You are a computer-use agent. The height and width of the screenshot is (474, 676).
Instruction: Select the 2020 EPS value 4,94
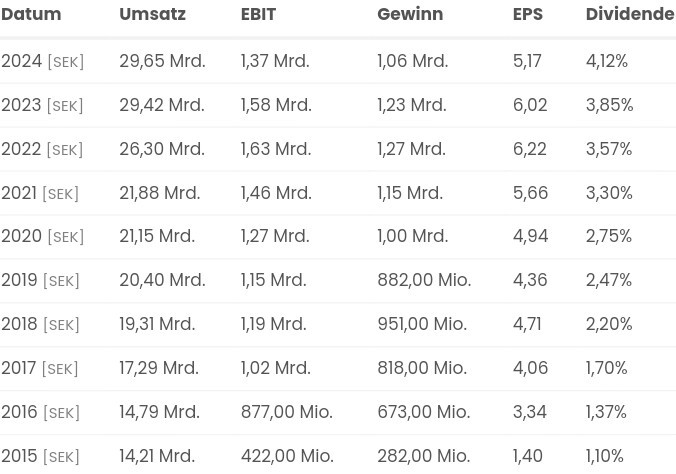[530, 237]
